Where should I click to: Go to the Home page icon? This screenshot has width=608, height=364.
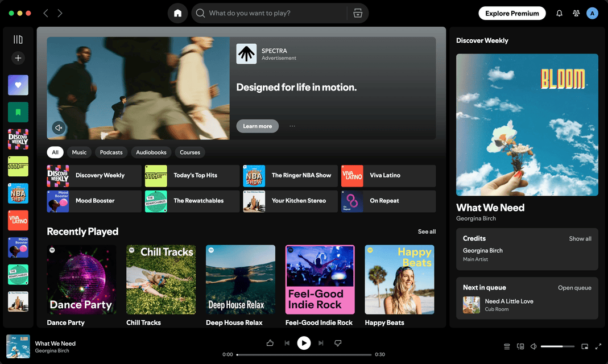click(177, 13)
